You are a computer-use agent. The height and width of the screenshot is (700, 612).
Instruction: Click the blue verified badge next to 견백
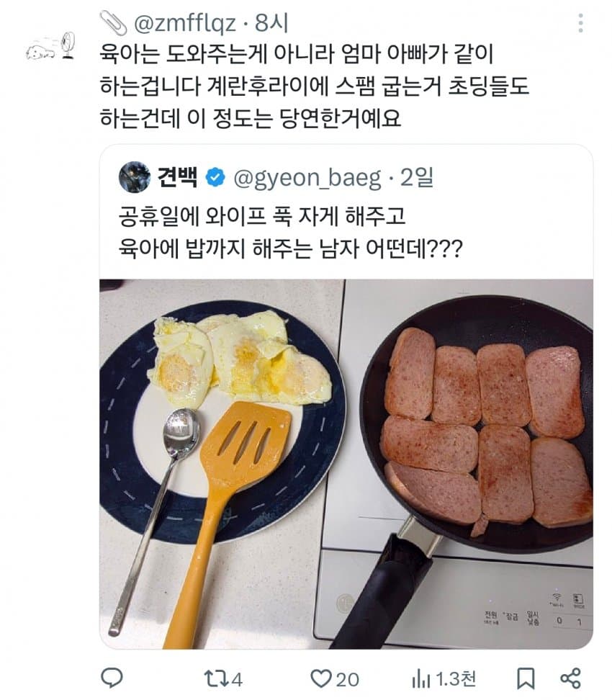[215, 178]
